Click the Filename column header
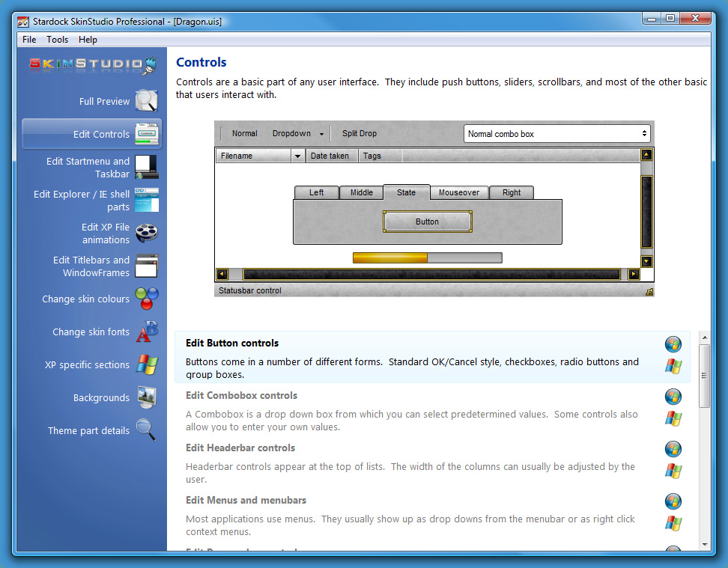 pyautogui.click(x=254, y=156)
